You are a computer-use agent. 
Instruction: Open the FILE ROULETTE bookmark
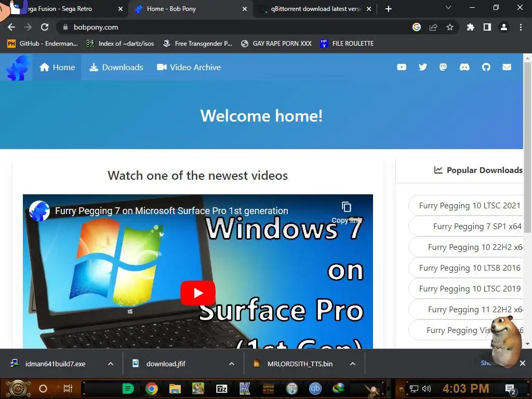click(347, 44)
